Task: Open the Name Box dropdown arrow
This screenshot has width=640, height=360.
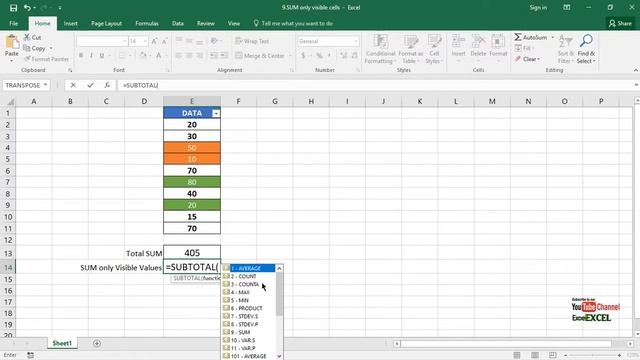Action: point(45,85)
